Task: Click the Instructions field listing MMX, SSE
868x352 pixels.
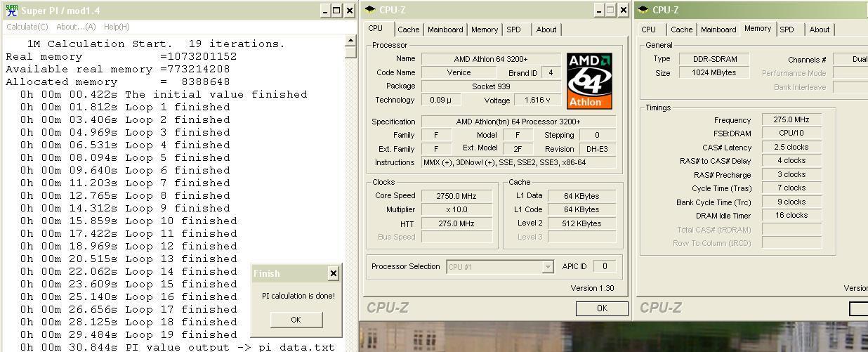Action: [x=519, y=162]
